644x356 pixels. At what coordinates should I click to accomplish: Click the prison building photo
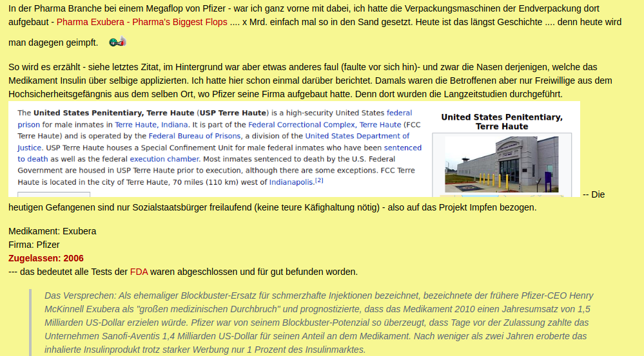502,164
